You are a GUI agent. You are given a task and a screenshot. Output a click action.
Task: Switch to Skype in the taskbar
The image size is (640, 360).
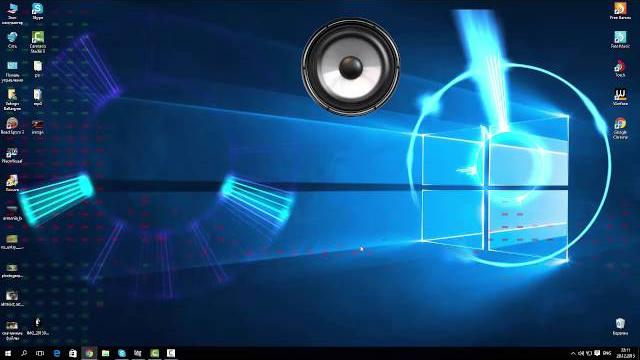(122, 353)
